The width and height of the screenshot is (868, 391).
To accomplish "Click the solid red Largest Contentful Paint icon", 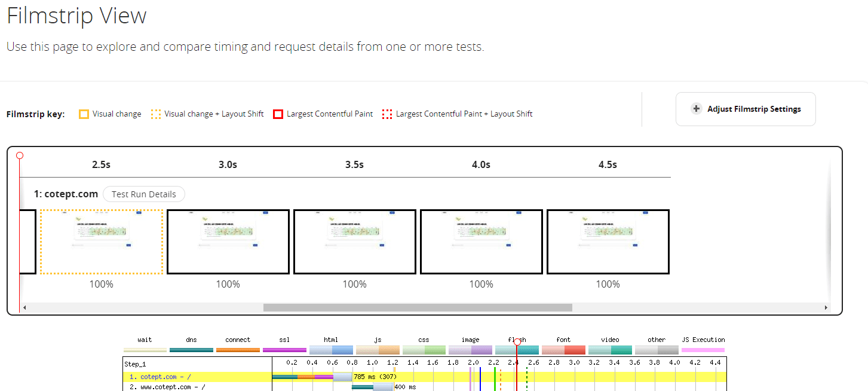I will (278, 114).
